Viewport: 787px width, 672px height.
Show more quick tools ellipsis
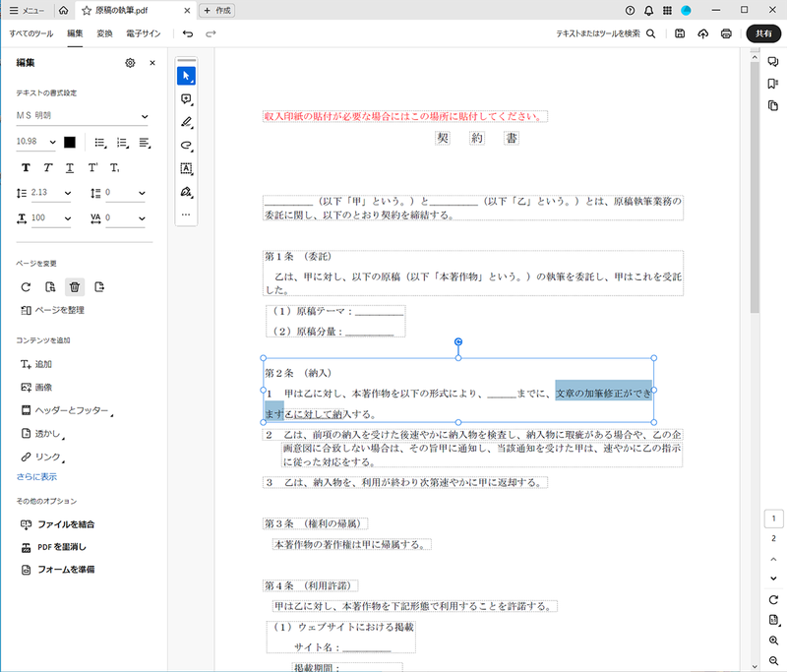186,214
